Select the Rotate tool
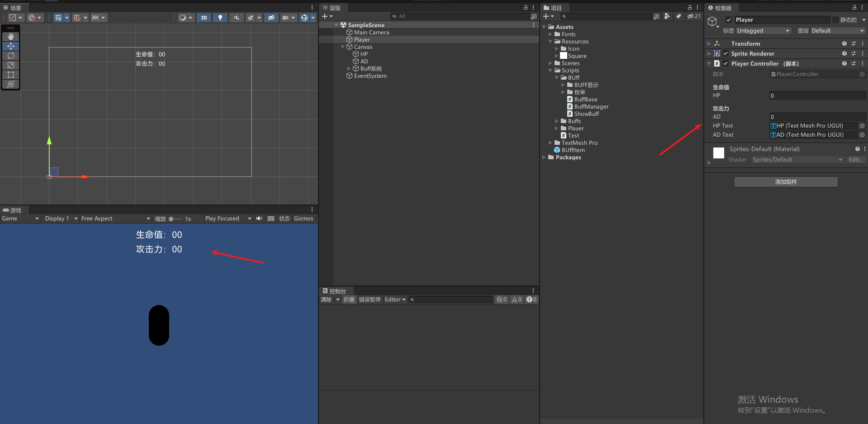The width and height of the screenshot is (868, 424). [x=11, y=56]
